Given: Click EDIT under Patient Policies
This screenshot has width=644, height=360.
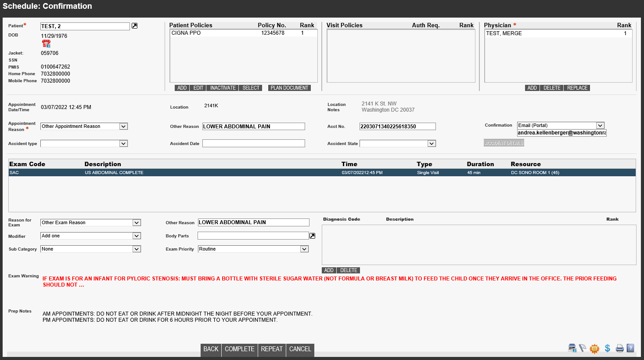Looking at the screenshot, I should [x=198, y=88].
